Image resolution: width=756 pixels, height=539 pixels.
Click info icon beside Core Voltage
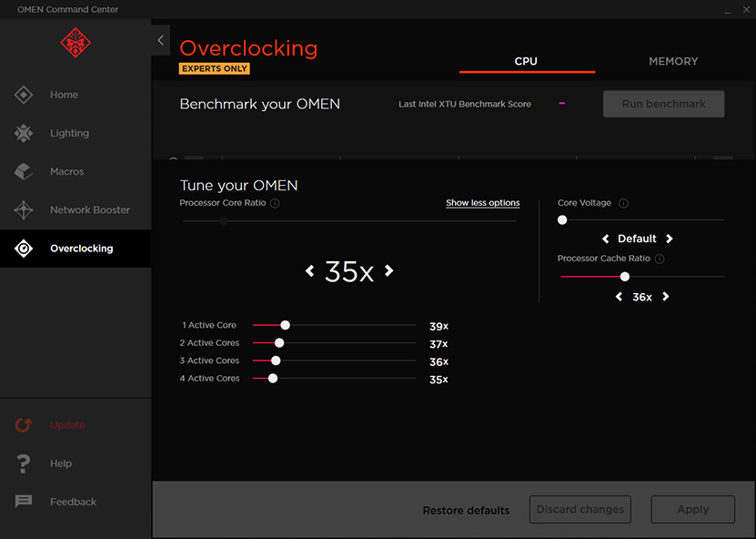pos(623,203)
